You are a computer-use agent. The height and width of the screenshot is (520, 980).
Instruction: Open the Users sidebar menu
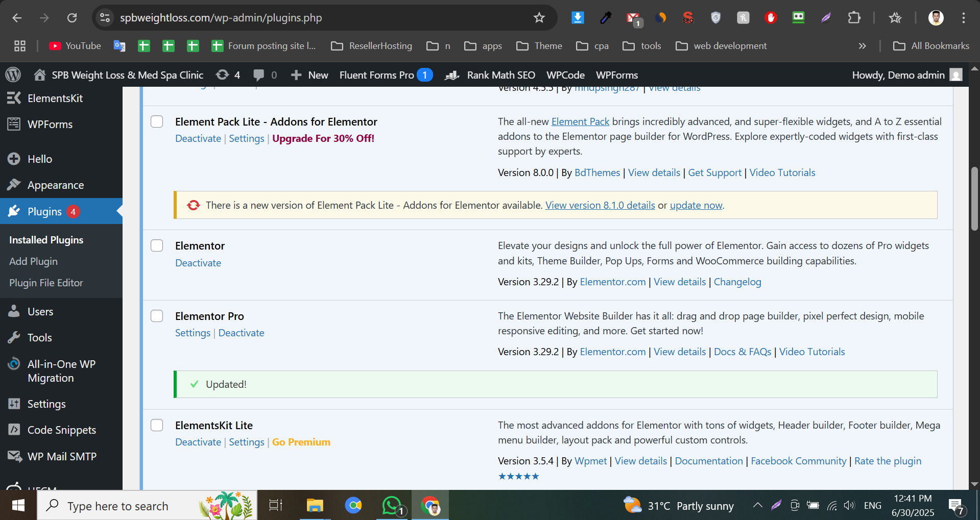tap(61, 311)
